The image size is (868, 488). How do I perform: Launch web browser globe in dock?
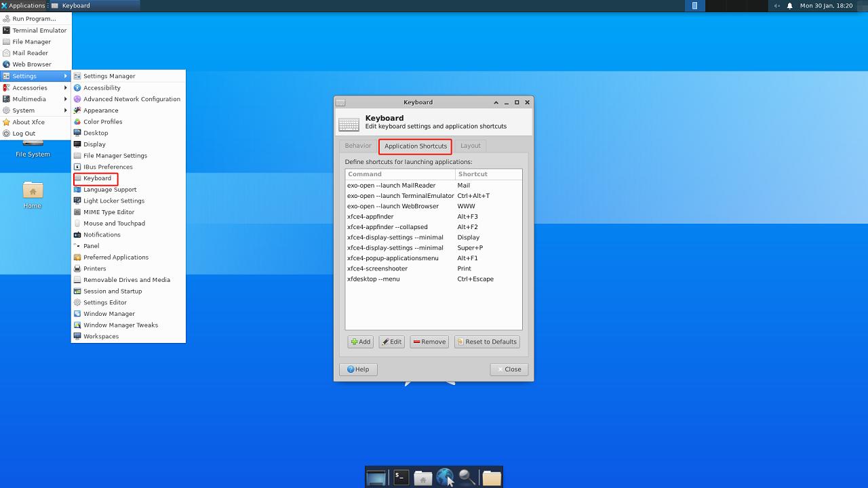pos(445,478)
